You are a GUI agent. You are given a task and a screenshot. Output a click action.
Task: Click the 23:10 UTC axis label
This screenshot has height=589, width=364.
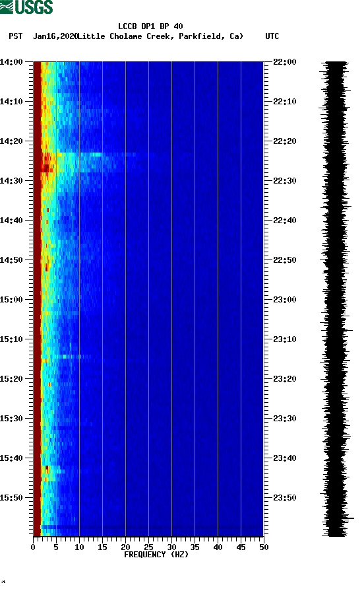pos(285,339)
